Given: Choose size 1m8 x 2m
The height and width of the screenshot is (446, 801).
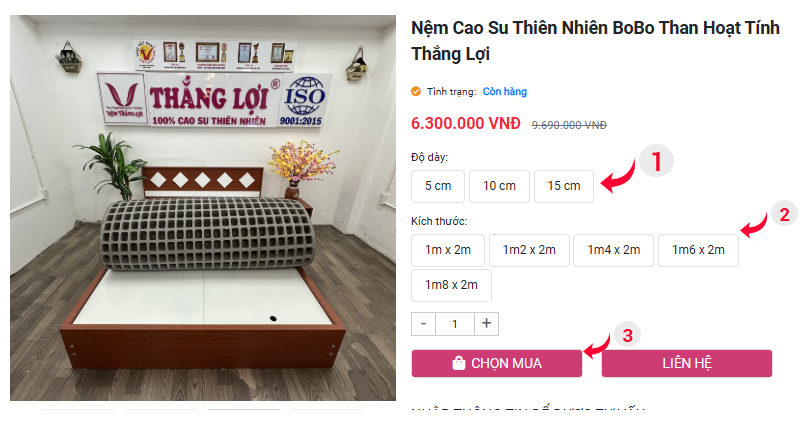Looking at the screenshot, I should pos(451,285).
